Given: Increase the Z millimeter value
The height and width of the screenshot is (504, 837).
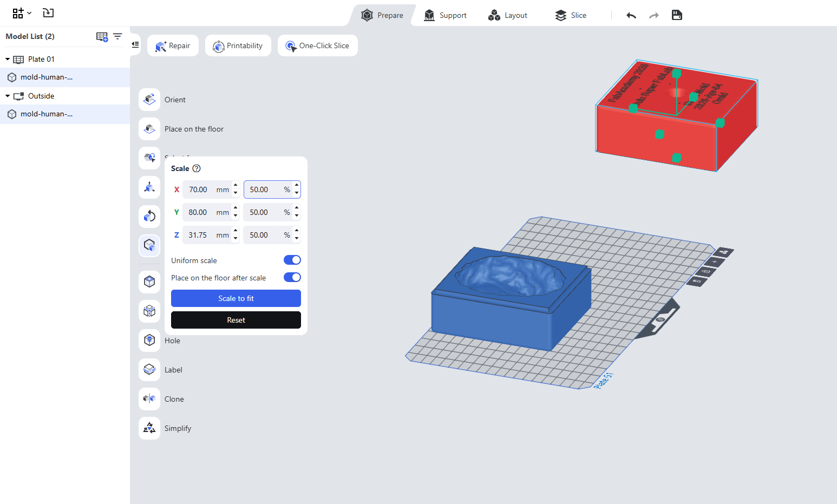Looking at the screenshot, I should click(236, 231).
